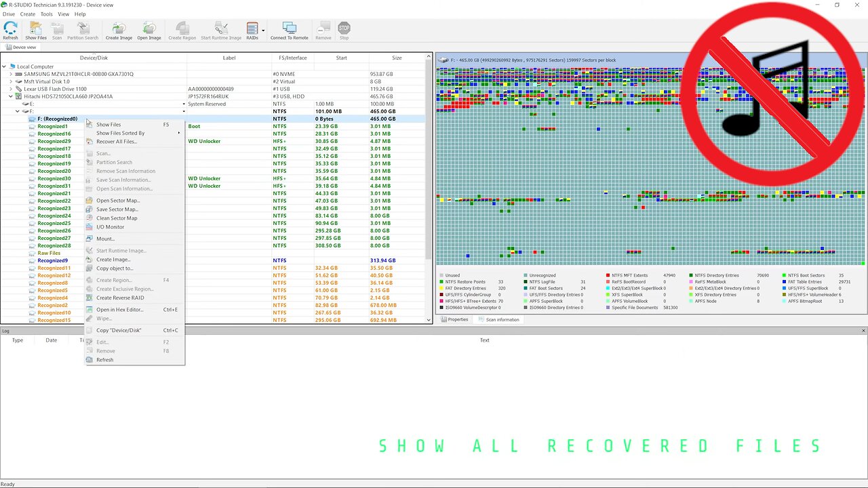Viewport: 868px width, 488px height.
Task: Click the Start Runtime Image toolbar icon
Action: click(221, 30)
